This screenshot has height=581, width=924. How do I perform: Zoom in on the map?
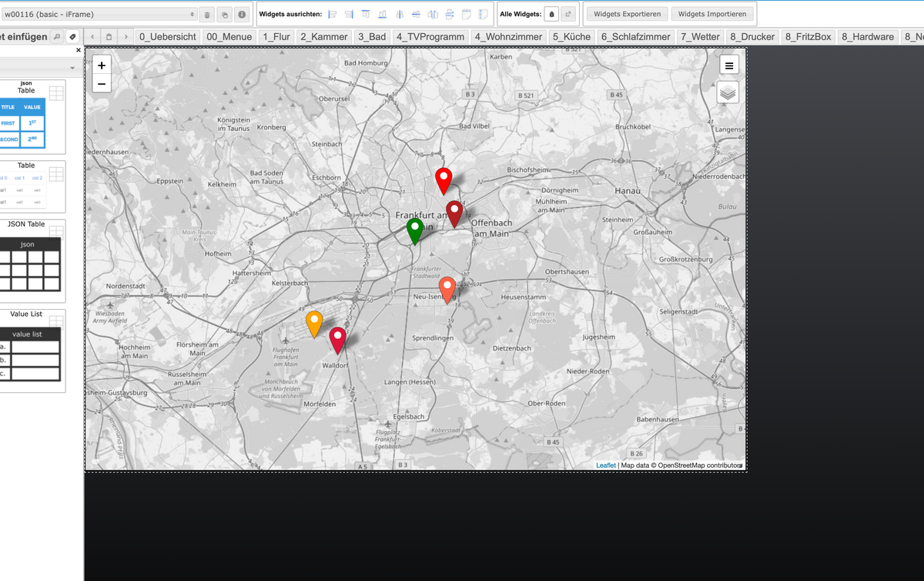tap(102, 65)
